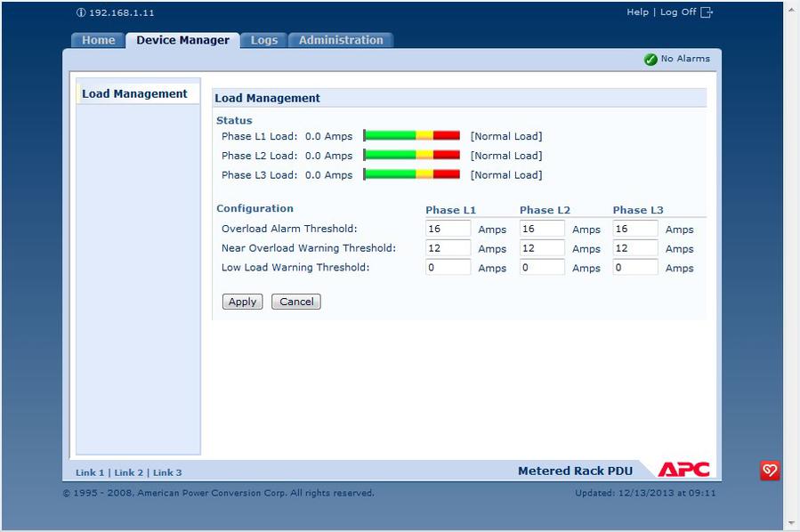The image size is (800, 532).
Task: Follow the Link 3 footer link
Action: coord(167,472)
